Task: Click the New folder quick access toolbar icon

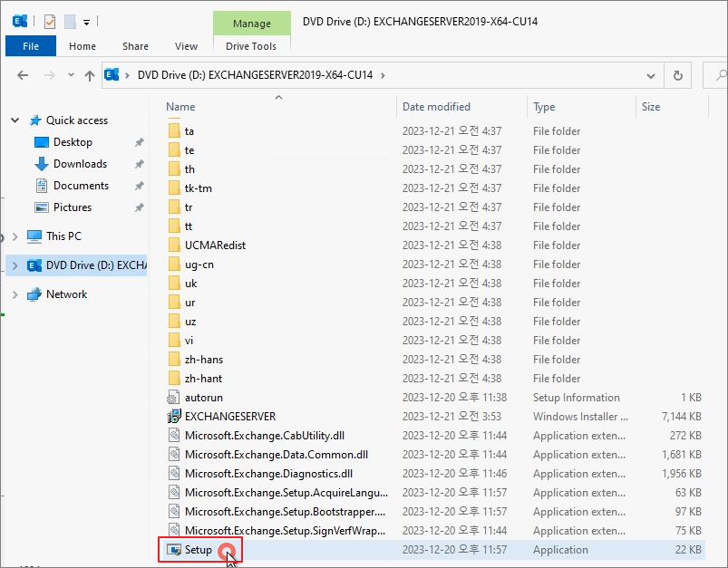Action: pyautogui.click(x=70, y=22)
